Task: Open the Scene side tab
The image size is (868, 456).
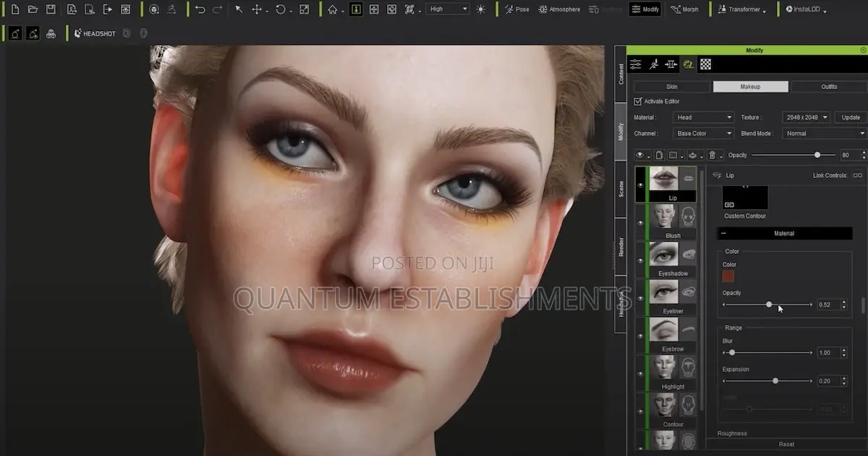Action: pyautogui.click(x=621, y=189)
